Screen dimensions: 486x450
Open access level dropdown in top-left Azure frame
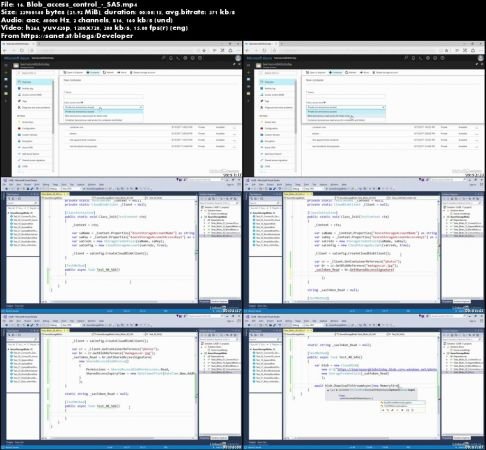pyautogui.click(x=104, y=107)
